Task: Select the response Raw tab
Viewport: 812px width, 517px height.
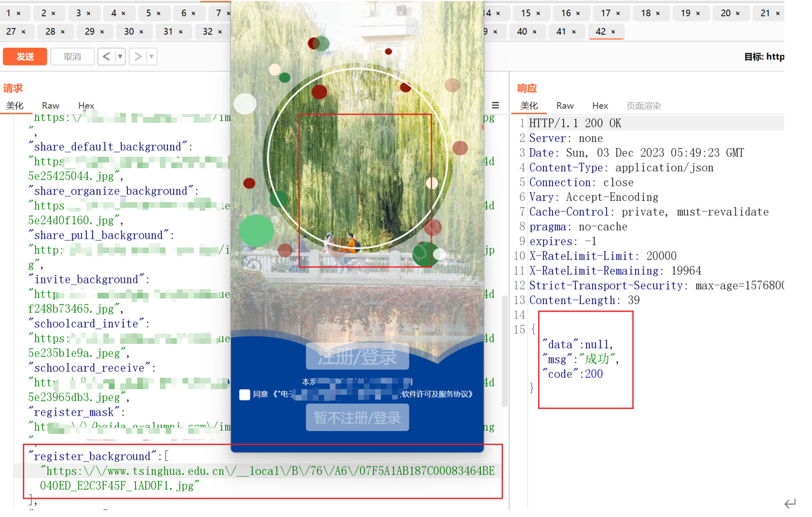Action: (x=565, y=106)
